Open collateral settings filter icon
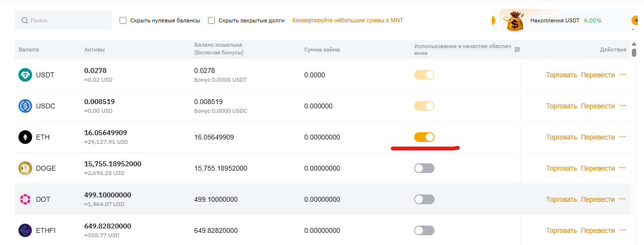Screen dimensions: 644x245 [517, 50]
